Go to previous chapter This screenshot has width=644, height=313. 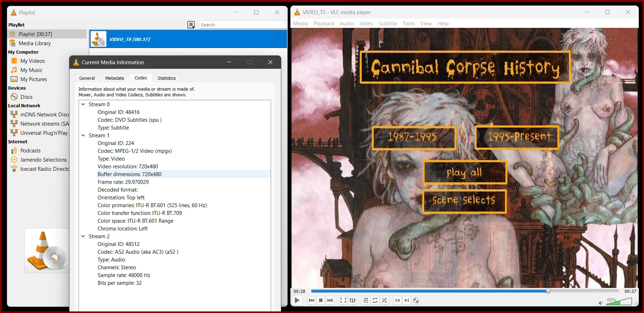click(398, 300)
